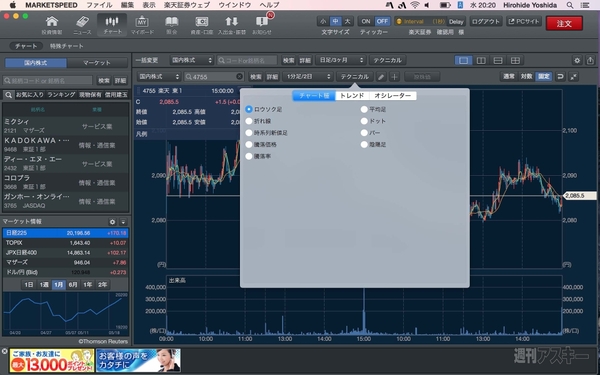Open 日足/3ヶ月 period dropdown

[341, 60]
